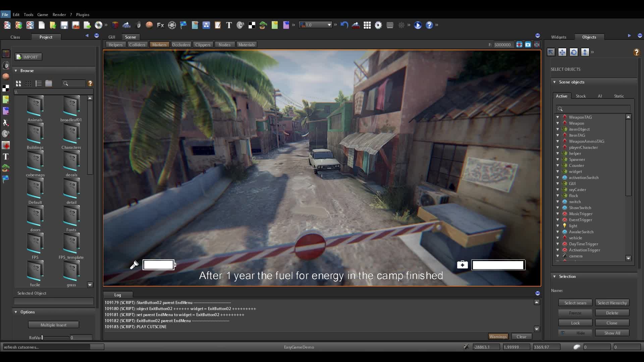Image resolution: width=644 pixels, height=362 pixels.
Task: Click the IMPORT button
Action: click(28, 57)
